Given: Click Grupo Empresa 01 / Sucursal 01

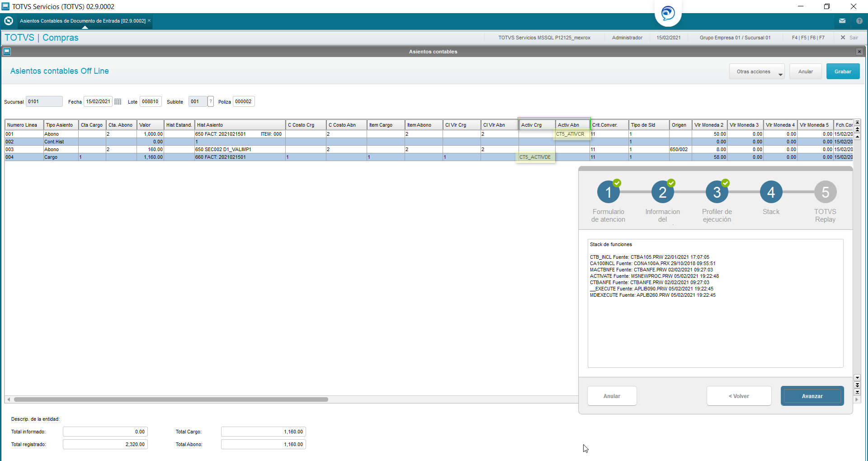Looking at the screenshot, I should (x=735, y=38).
